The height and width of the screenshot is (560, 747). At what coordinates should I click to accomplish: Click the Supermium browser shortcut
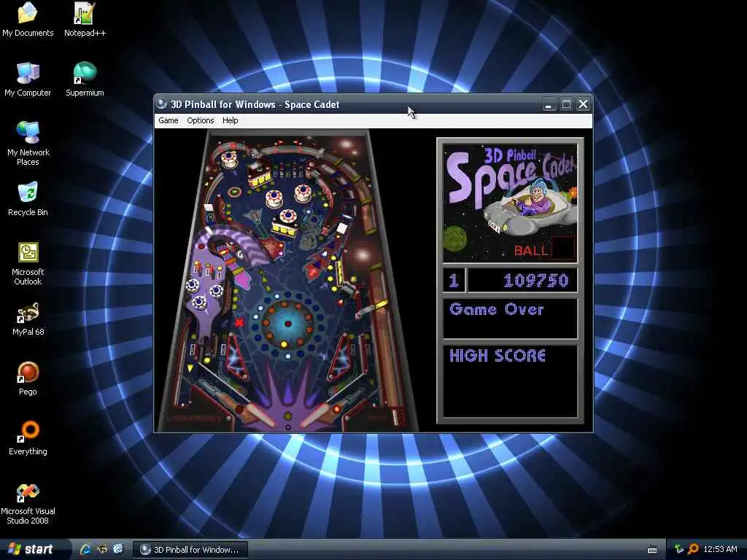tap(85, 79)
